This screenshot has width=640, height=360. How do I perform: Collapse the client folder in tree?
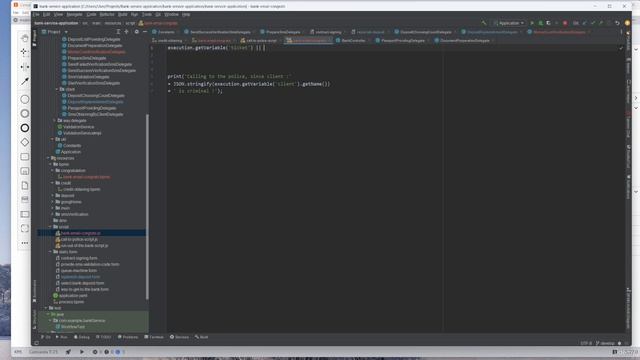click(x=57, y=89)
